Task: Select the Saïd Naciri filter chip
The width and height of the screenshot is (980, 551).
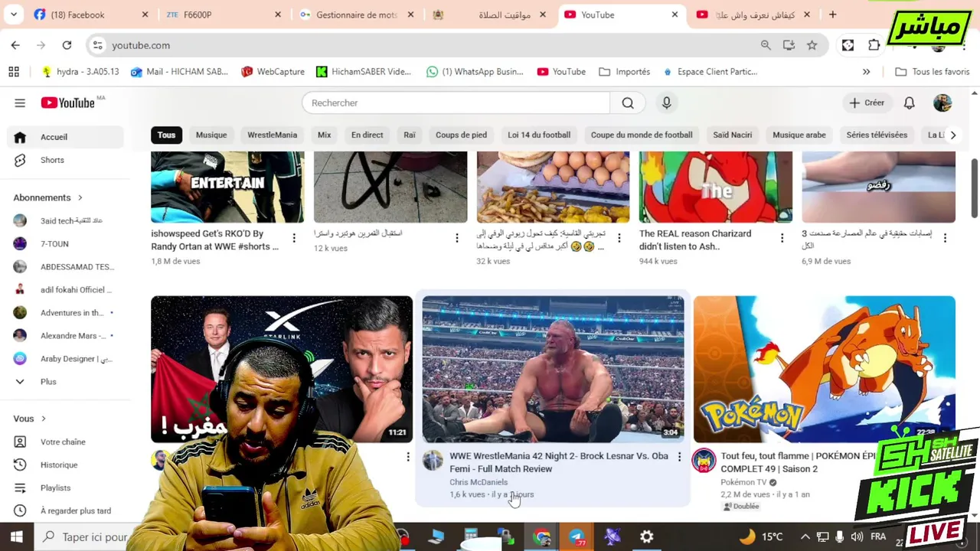Action: [733, 135]
